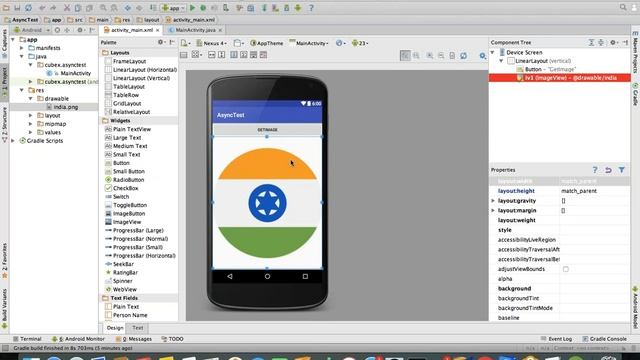The image size is (640, 360).
Task: Save all files using the floppy disk icon
Action: click(x=17, y=8)
